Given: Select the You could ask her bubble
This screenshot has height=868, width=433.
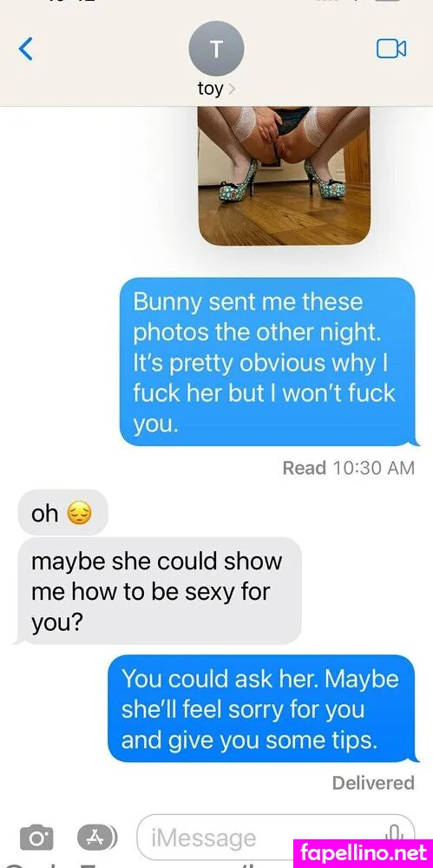Looking at the screenshot, I should coord(261,709).
